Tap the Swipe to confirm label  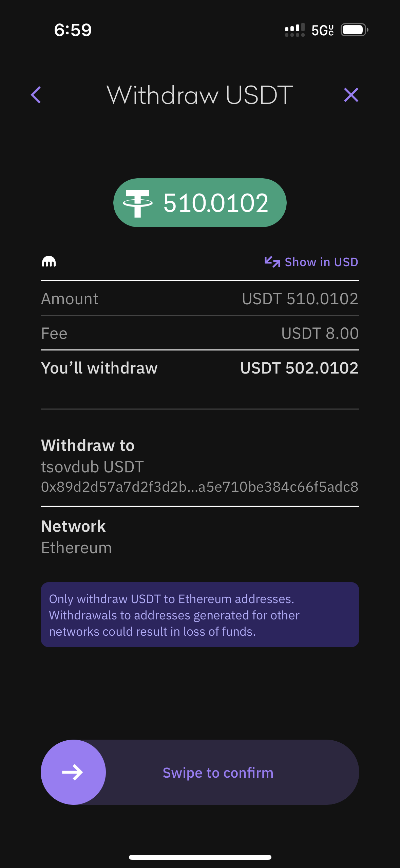[x=218, y=773]
